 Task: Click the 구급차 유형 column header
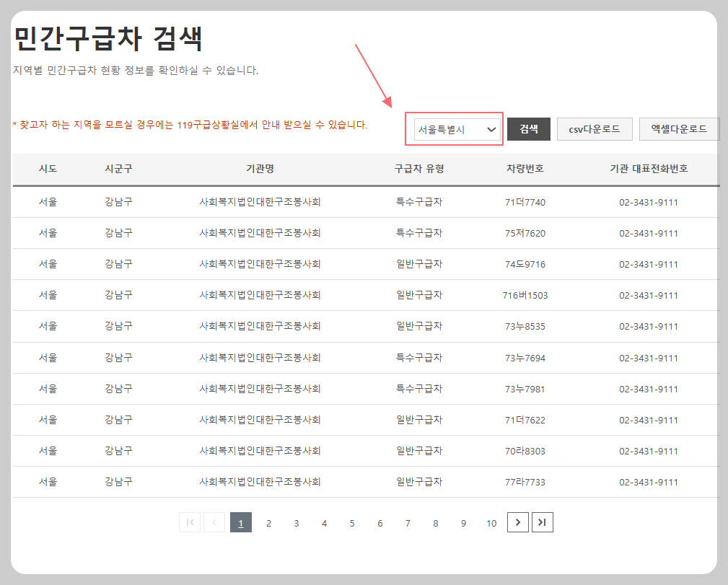click(x=419, y=169)
